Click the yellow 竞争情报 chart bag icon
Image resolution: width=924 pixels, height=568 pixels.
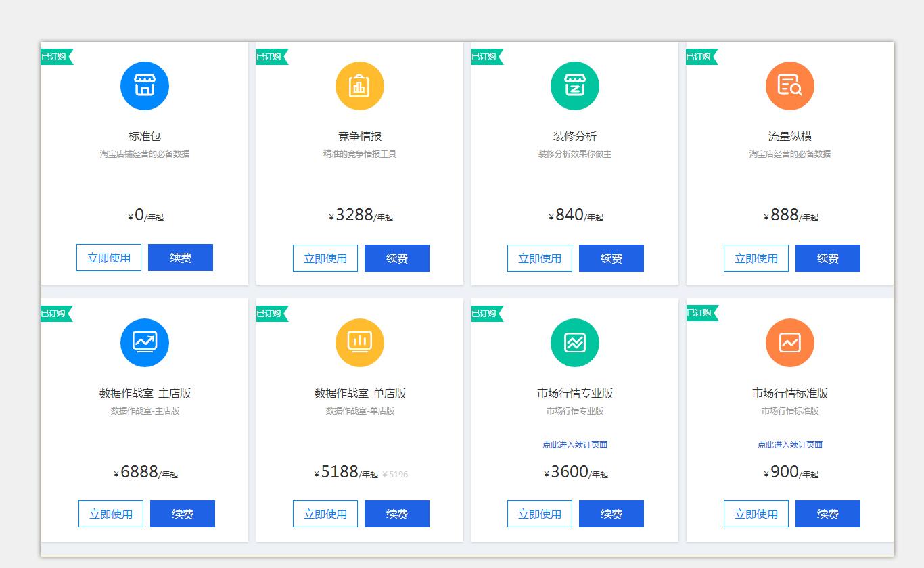coord(360,86)
